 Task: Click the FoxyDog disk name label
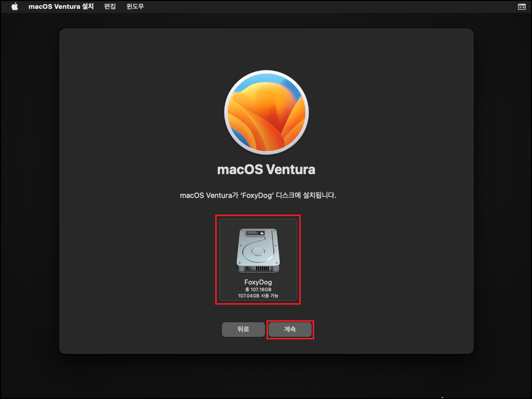click(258, 282)
